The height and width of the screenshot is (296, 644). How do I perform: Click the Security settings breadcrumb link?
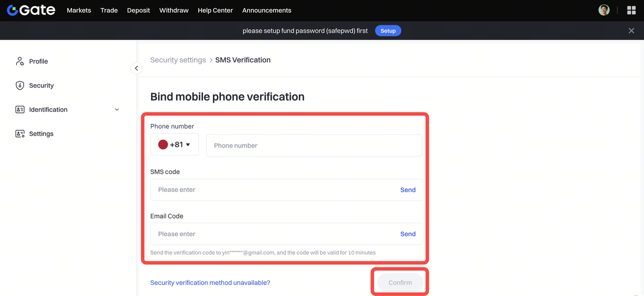[x=178, y=60]
